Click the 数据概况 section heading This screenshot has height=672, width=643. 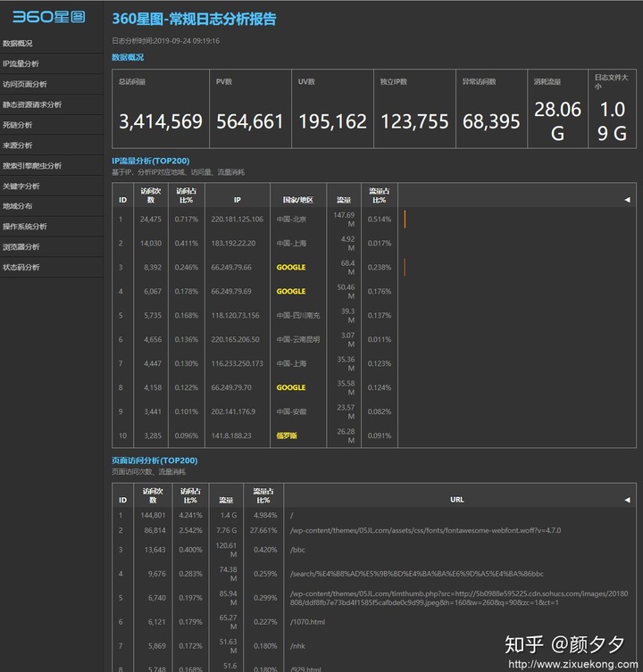coord(128,57)
